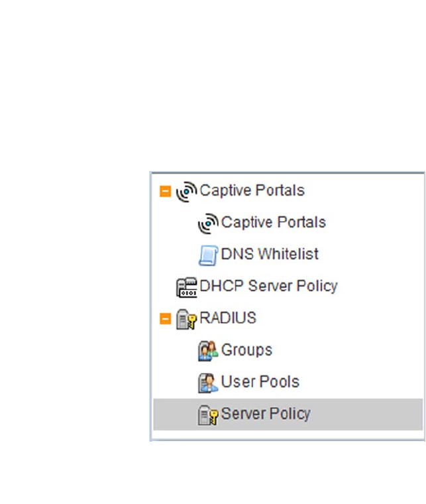Click the RADIUS server-with-key icon
This screenshot has height=504, width=426.
point(187,319)
